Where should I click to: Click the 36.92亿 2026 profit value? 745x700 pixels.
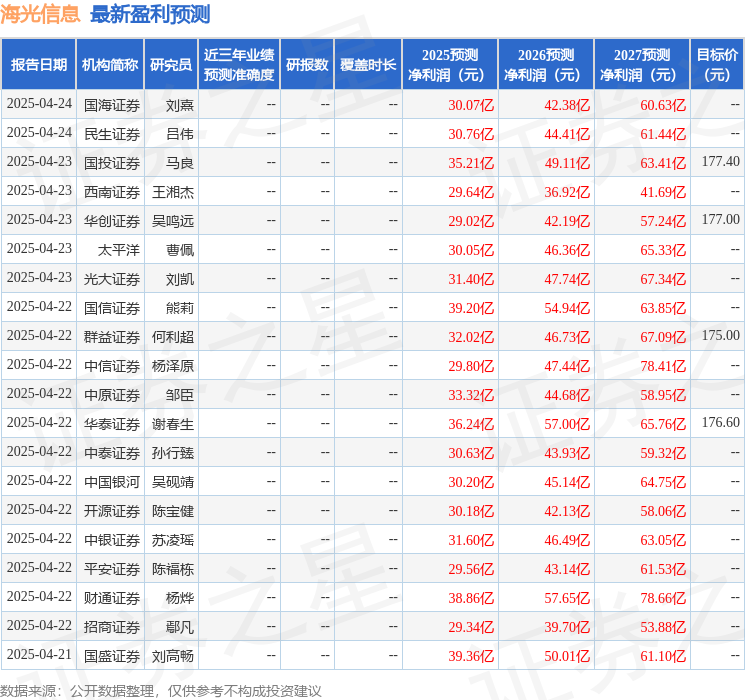pos(567,192)
